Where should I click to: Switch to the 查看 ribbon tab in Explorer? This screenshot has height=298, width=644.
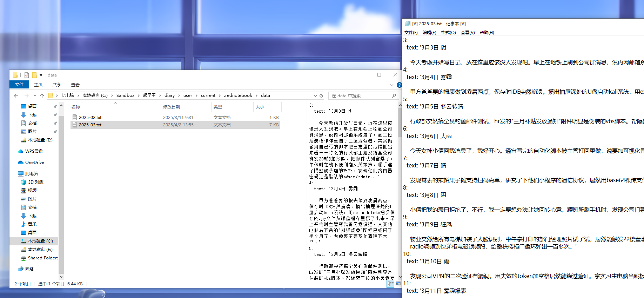point(75,85)
